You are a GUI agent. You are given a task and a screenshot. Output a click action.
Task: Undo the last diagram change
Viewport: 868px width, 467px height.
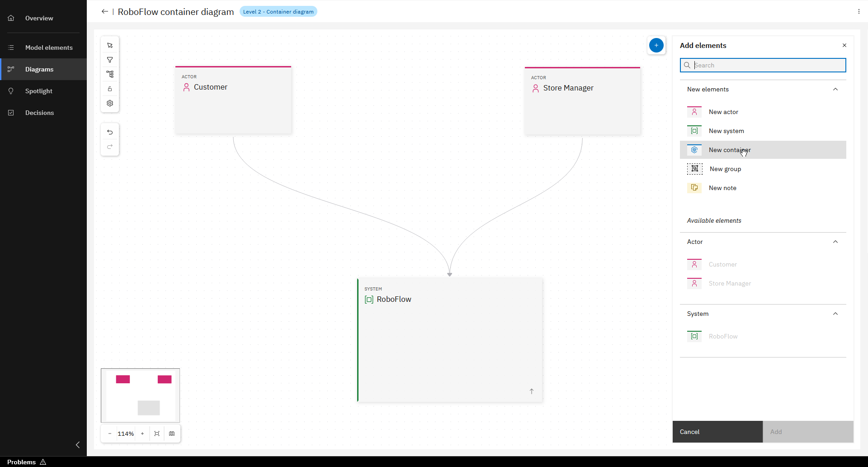coord(109,132)
